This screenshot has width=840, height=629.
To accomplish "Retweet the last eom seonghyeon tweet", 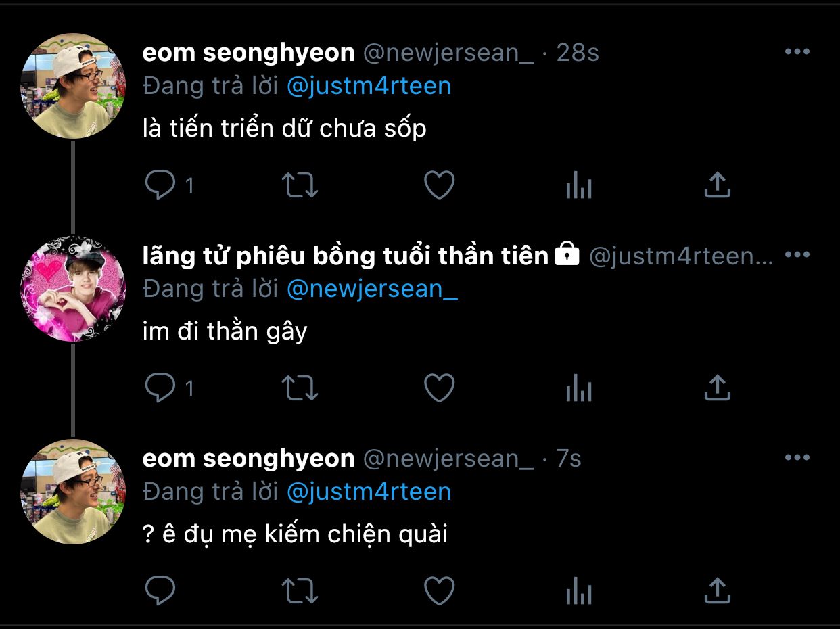I will (299, 591).
